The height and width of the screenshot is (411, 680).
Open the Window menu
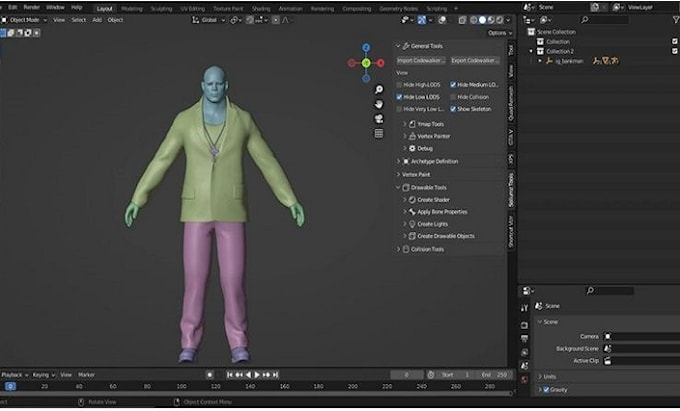[55, 7]
